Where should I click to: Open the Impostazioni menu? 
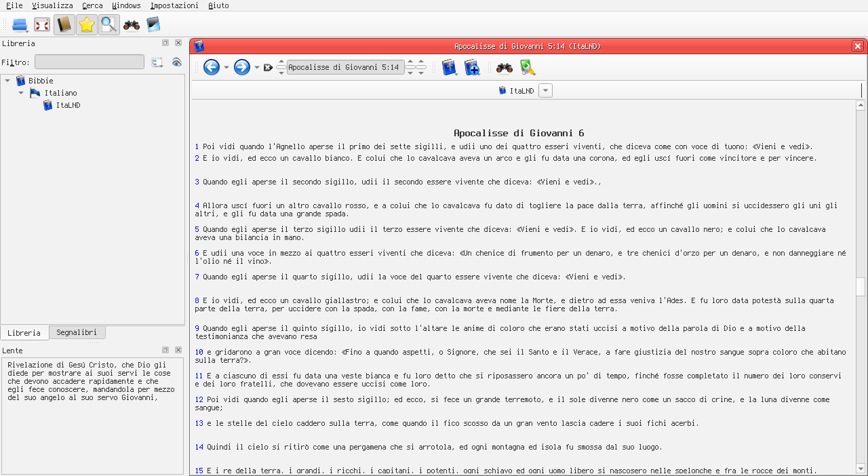point(174,5)
